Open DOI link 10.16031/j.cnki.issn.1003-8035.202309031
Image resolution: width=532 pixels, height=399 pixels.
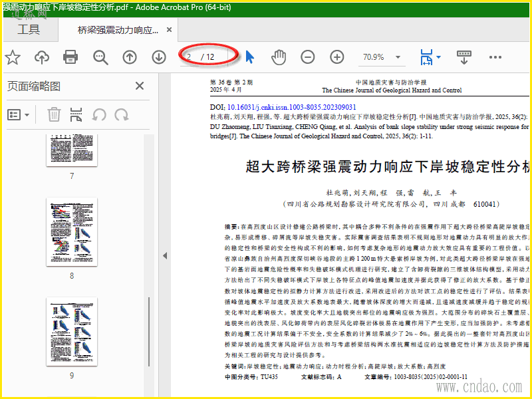291,107
